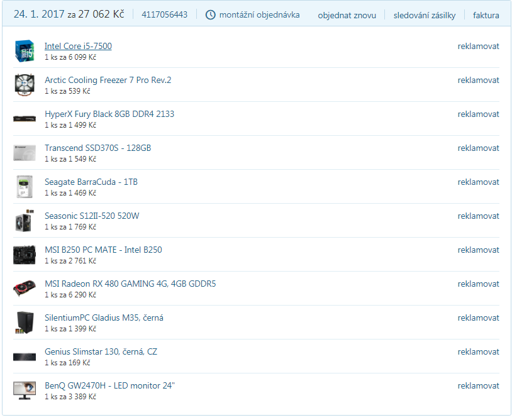Click the price text 1 ks za 6 290 Kč
The image size is (512, 420).
(70, 295)
